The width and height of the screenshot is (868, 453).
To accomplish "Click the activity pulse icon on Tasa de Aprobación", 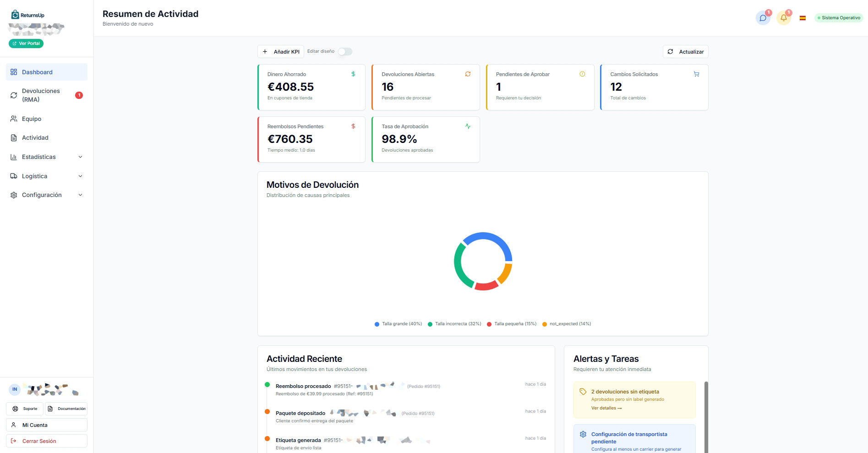I will (468, 126).
